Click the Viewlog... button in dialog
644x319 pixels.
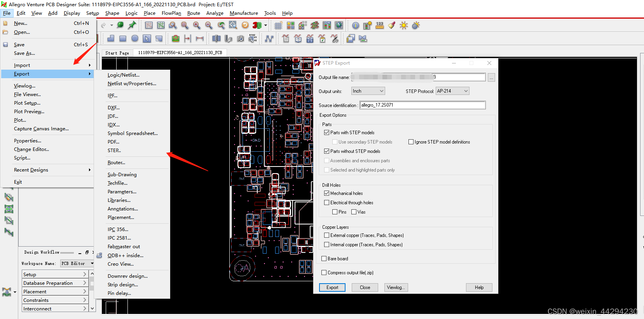(396, 287)
